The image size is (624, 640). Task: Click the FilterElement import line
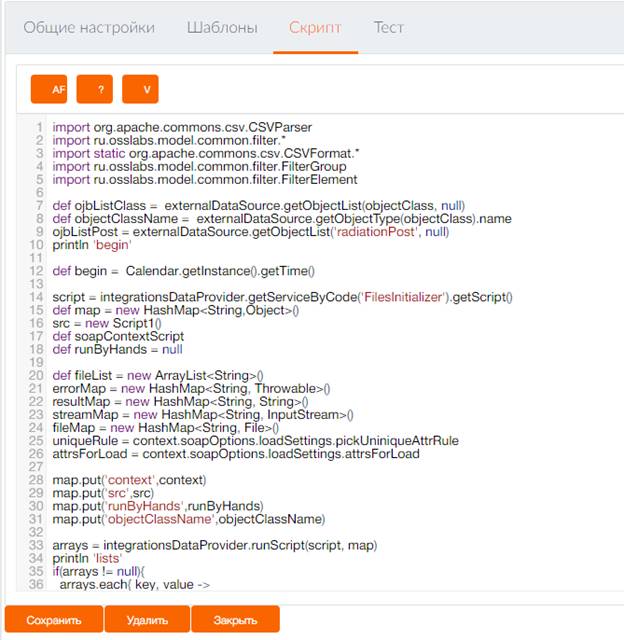205,180
